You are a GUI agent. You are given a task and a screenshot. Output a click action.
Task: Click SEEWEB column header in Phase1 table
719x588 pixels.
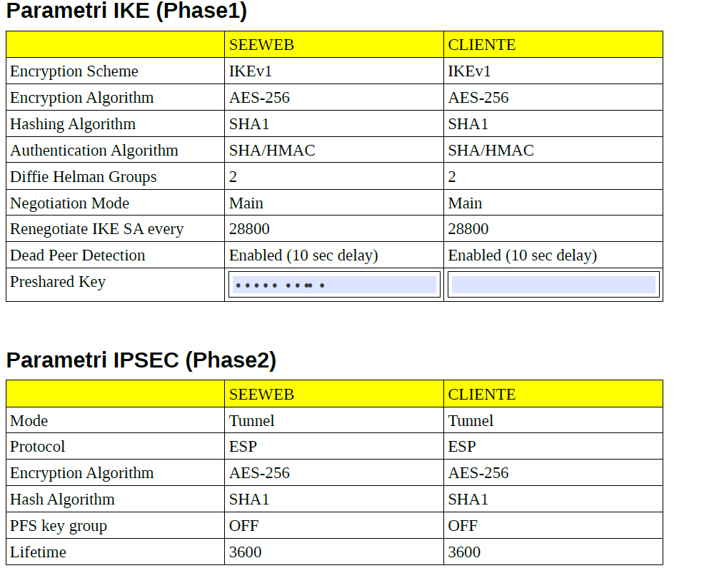pos(261,45)
